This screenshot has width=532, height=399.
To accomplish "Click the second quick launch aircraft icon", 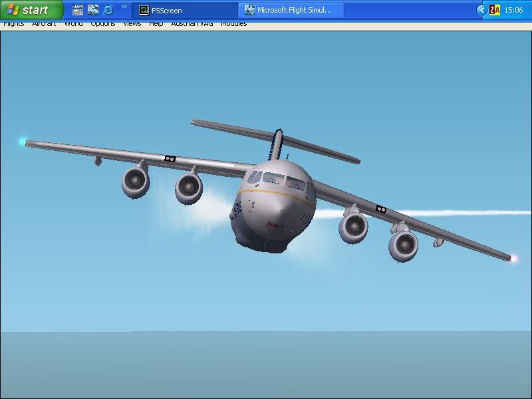I will (x=93, y=10).
